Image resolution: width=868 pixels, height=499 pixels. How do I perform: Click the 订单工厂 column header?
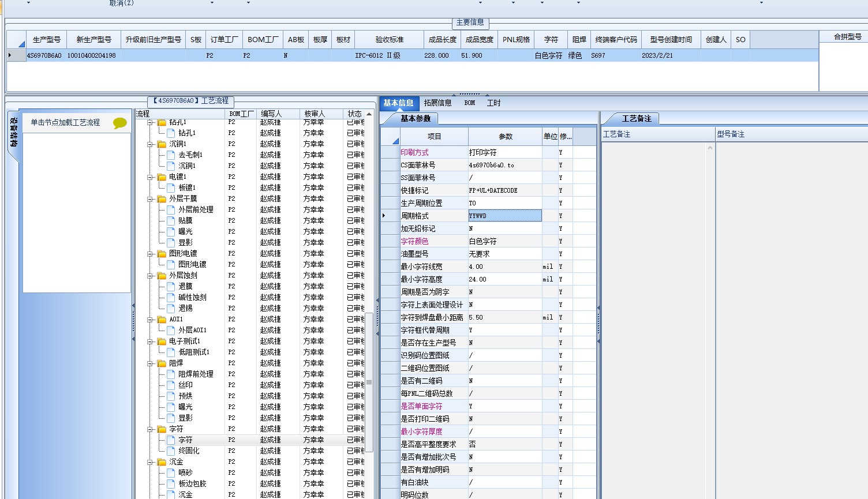pyautogui.click(x=225, y=39)
